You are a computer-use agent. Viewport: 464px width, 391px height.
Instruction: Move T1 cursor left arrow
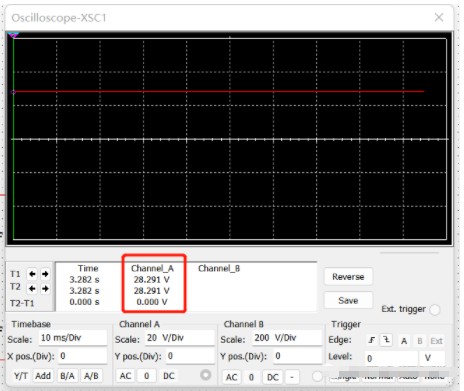pos(32,274)
